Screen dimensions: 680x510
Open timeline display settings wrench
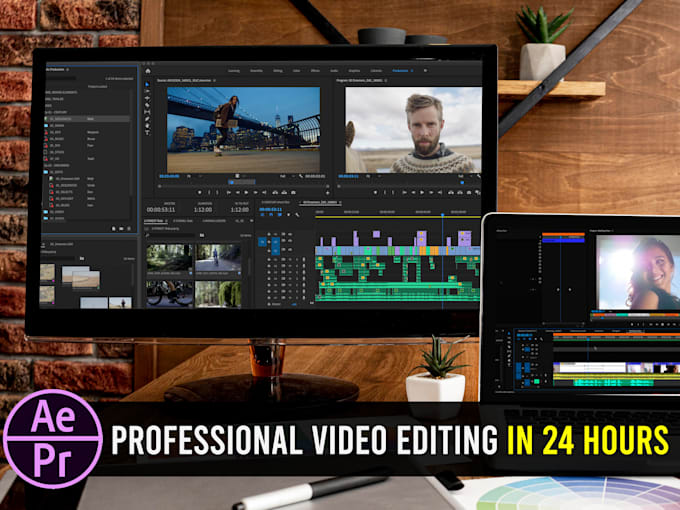298,215
